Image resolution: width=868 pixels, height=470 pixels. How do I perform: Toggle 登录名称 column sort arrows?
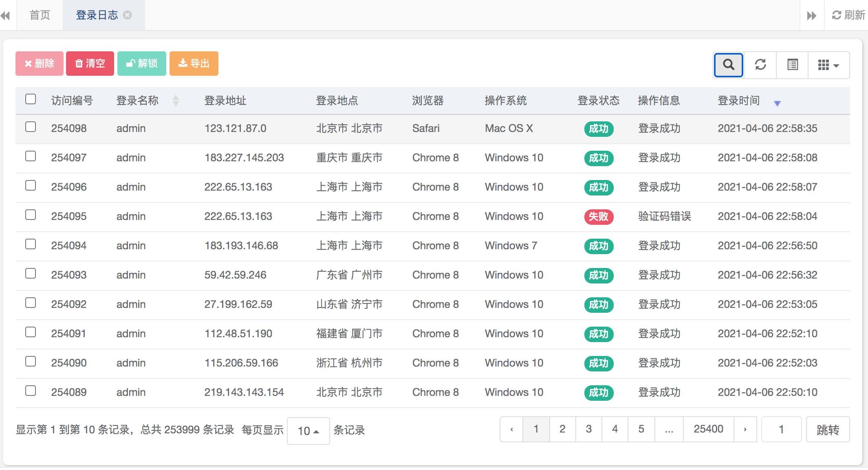176,100
